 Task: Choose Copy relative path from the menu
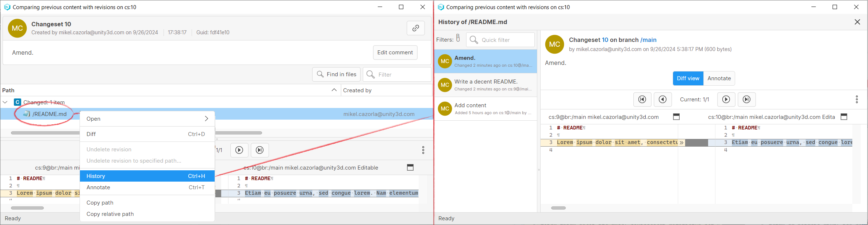147,214
